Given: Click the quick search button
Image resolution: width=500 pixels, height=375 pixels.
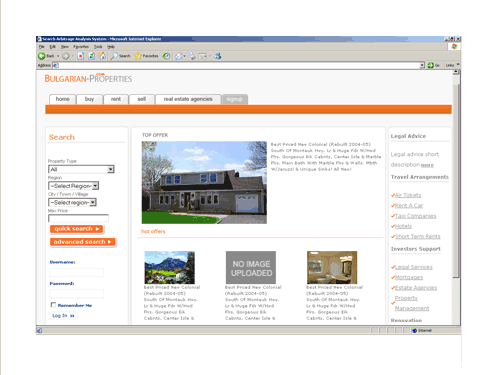Looking at the screenshot, I should tap(76, 229).
